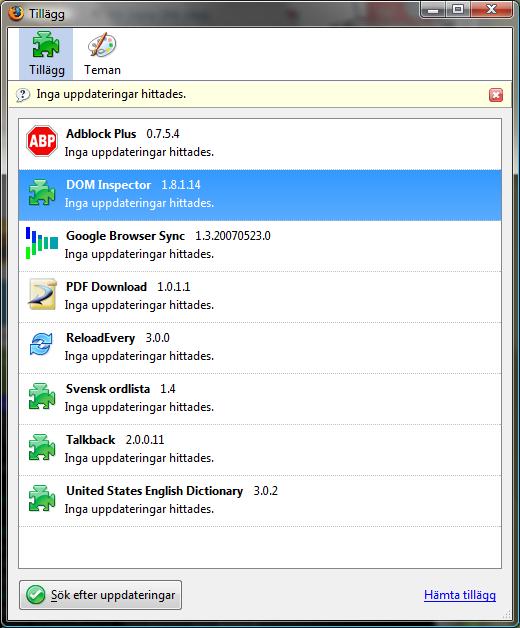The width and height of the screenshot is (520, 628).
Task: Select the Google Browser Sync name text
Action: [x=125, y=236]
